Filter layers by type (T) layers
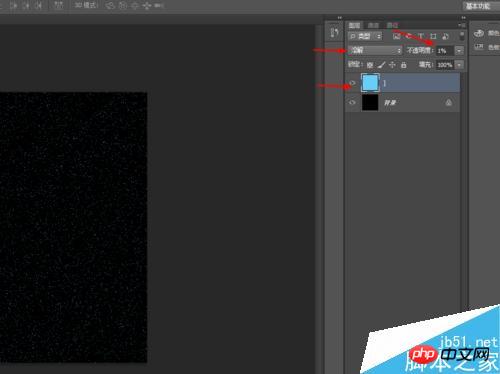Screen dimensions: 500x374 (421, 36)
